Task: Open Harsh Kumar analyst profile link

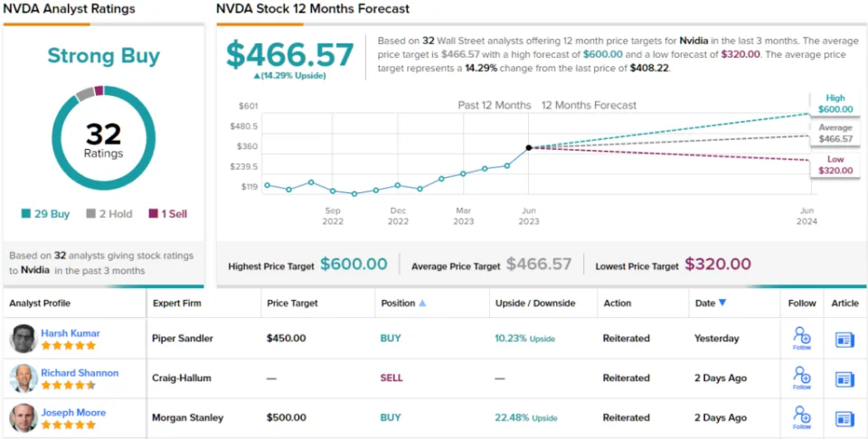Action: coord(71,333)
